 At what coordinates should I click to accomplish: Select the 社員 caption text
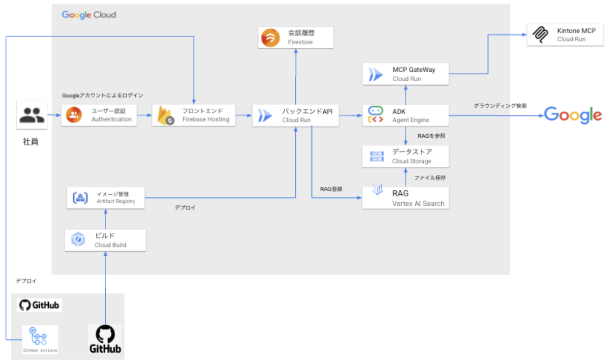pyautogui.click(x=30, y=142)
